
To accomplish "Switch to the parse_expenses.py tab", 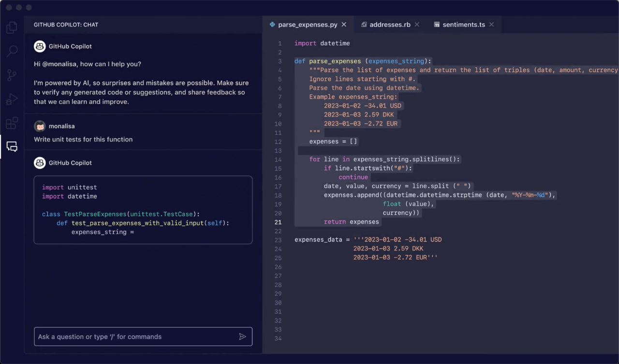I will [308, 25].
